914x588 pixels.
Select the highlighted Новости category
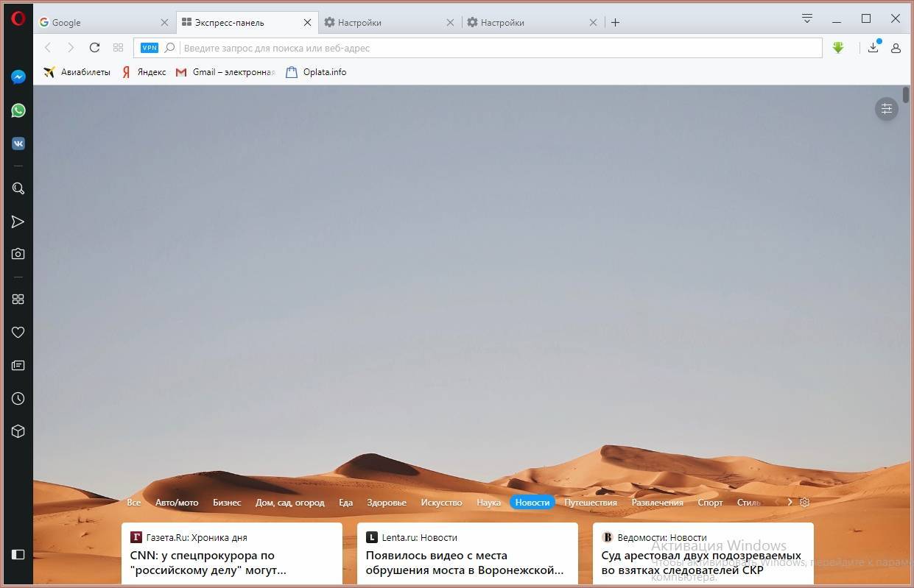point(532,503)
